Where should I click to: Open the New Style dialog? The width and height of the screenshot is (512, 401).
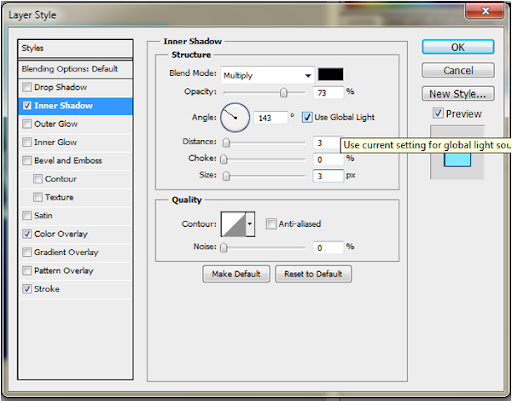pos(458,94)
